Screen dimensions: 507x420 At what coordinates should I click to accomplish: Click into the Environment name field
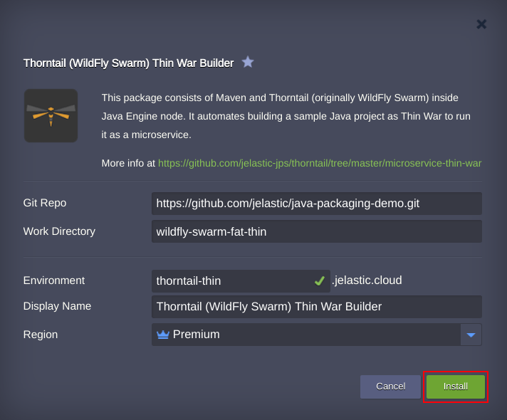pos(241,281)
